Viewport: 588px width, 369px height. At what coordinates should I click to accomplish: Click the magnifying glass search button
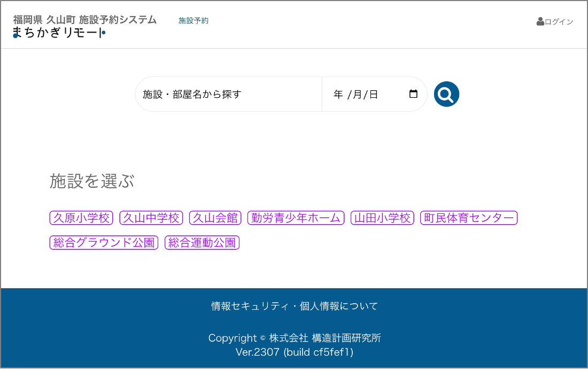446,95
